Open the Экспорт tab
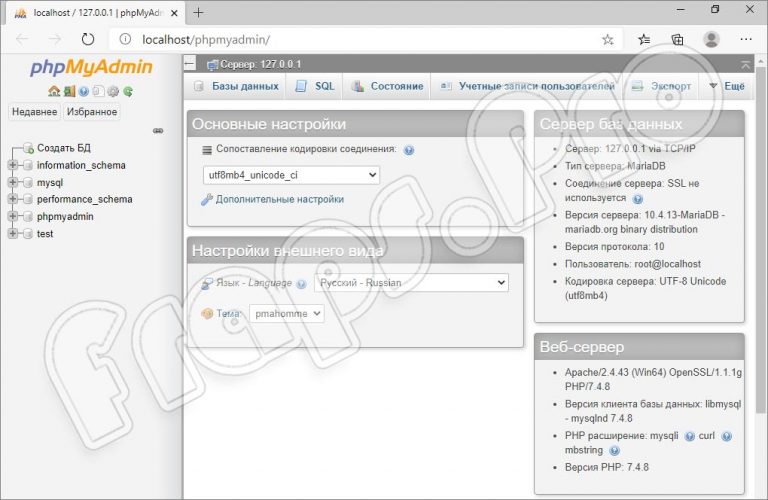 [661, 86]
